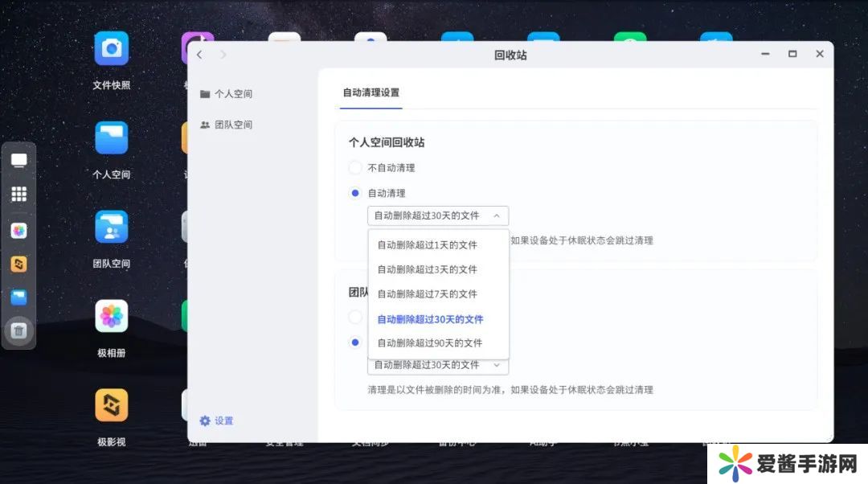This screenshot has width=868, height=484.
Task: Open 团队空间 in the sidebar
Action: tap(232, 125)
